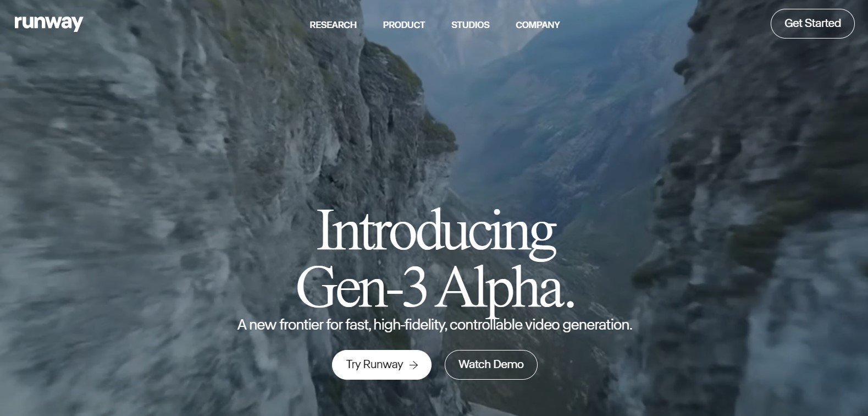
Task: Click the word Introducing in the headline
Action: point(436,232)
